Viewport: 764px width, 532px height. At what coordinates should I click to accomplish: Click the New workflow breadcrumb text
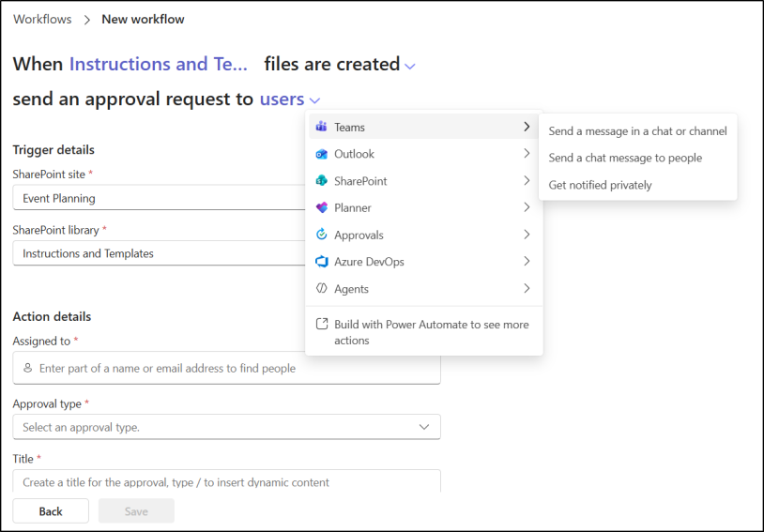(x=143, y=20)
